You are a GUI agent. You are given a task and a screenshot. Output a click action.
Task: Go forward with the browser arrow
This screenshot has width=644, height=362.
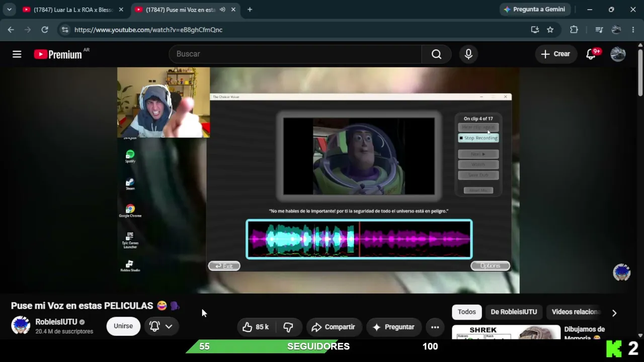click(x=28, y=30)
